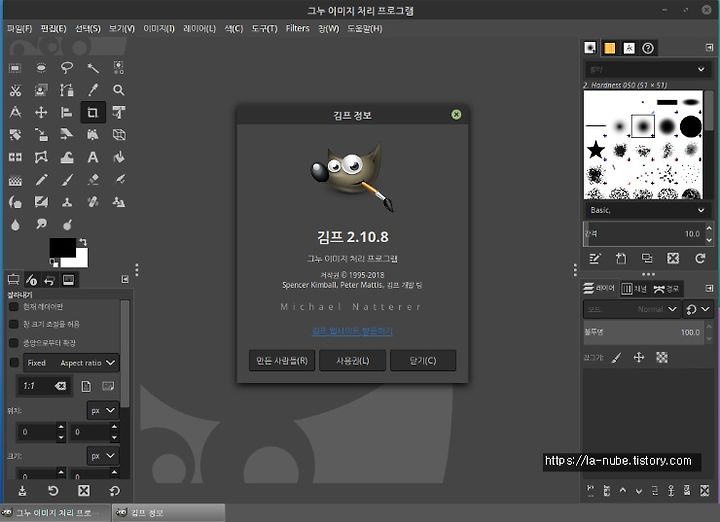The height and width of the screenshot is (522, 720).
Task: Open the layer mode Normal dropdown
Action: point(631,309)
